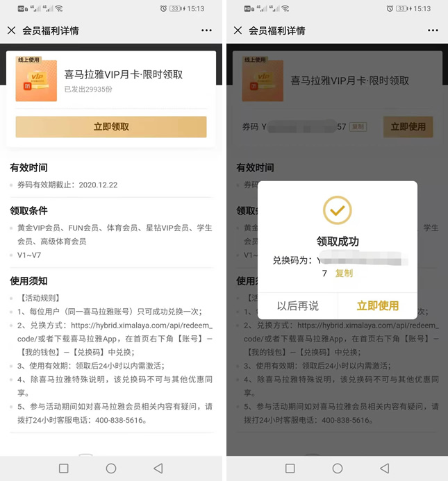Viewport: 448px width, 481px height.
Task: Tap 使用须知 heading on left phone
Action: tap(28, 281)
